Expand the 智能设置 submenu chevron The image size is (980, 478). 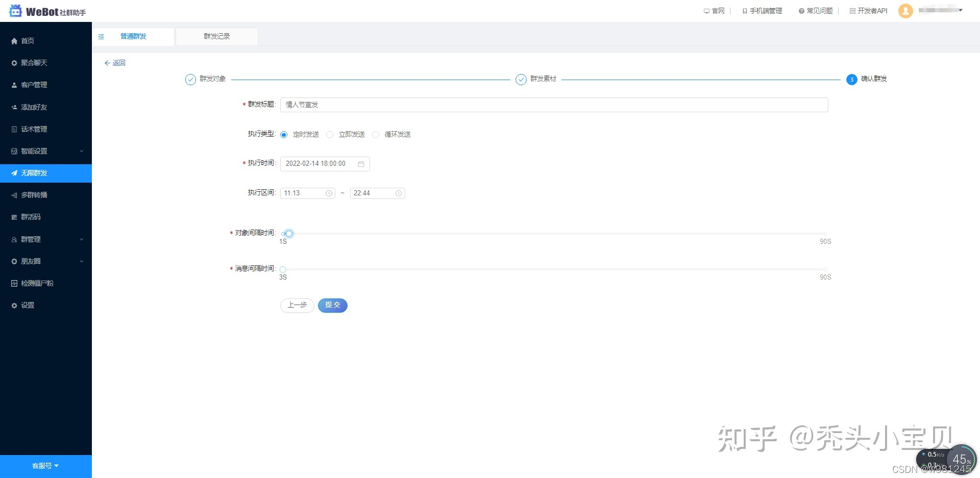coord(82,151)
